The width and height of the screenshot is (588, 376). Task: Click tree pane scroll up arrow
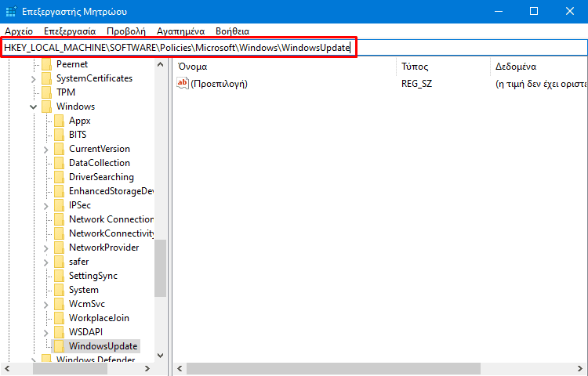pyautogui.click(x=161, y=64)
